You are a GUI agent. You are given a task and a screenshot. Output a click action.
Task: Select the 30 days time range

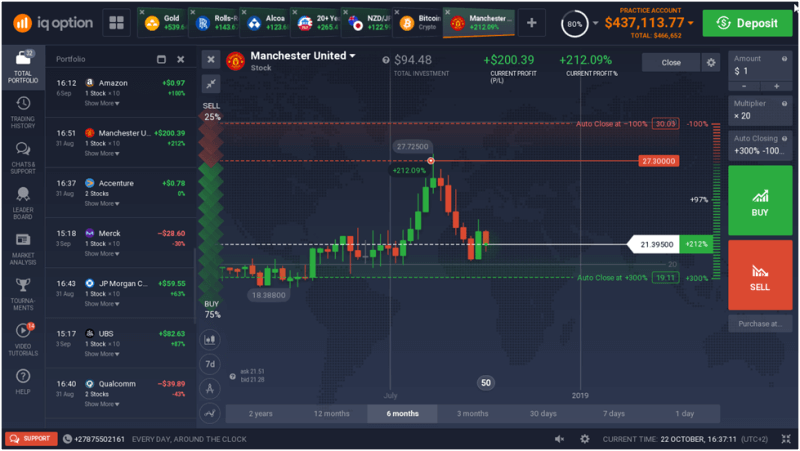pos(543,414)
